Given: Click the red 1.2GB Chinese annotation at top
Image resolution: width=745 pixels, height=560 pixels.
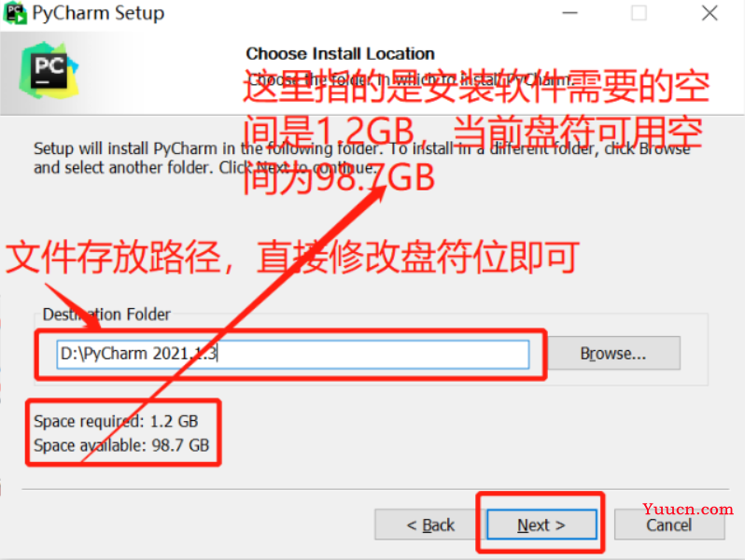Looking at the screenshot, I should [475, 131].
